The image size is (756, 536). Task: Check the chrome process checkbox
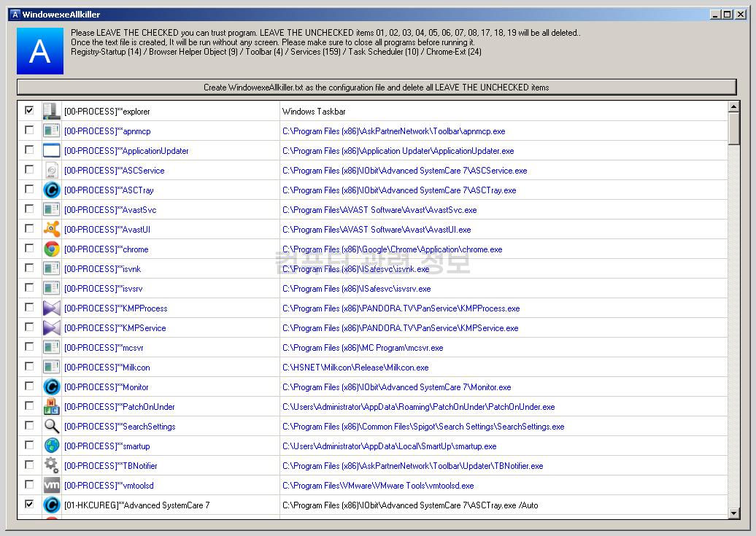29,248
